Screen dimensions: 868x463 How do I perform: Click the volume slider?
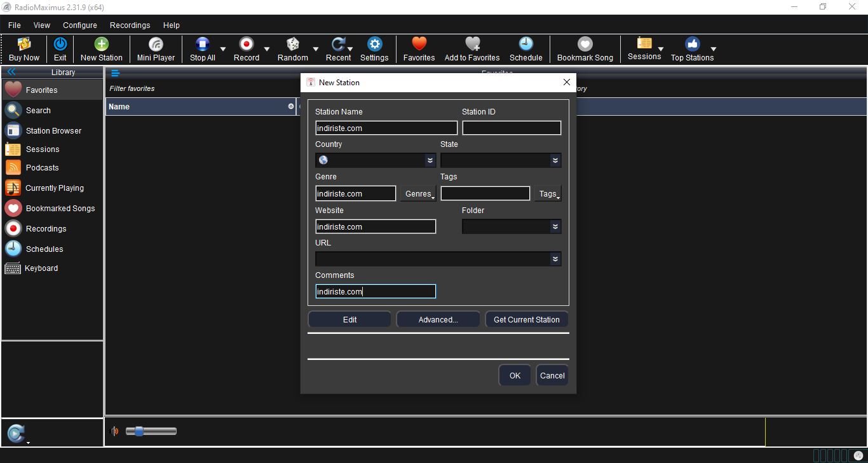coord(151,431)
